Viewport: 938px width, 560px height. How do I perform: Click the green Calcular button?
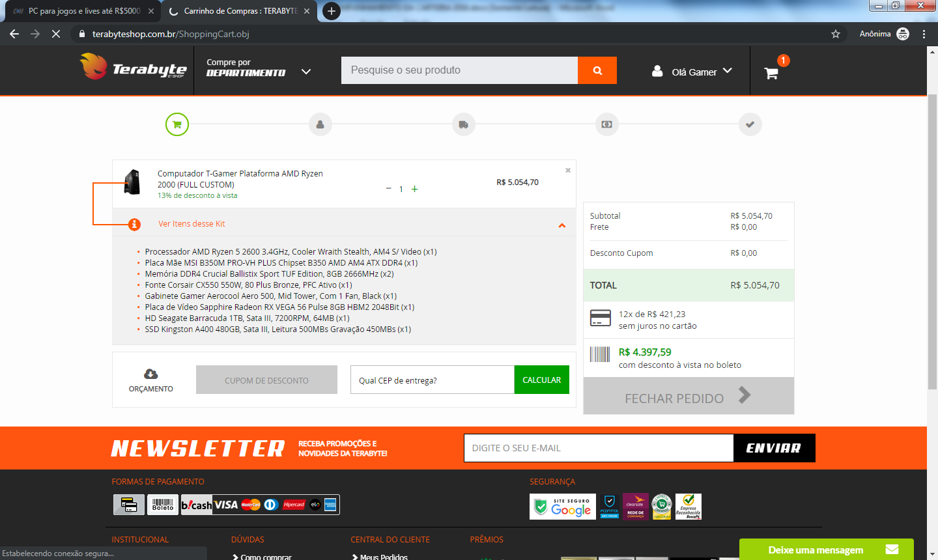pos(541,380)
